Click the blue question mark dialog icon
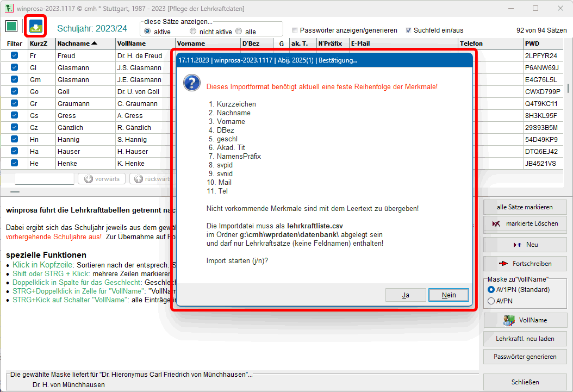573x392 pixels. point(192,83)
